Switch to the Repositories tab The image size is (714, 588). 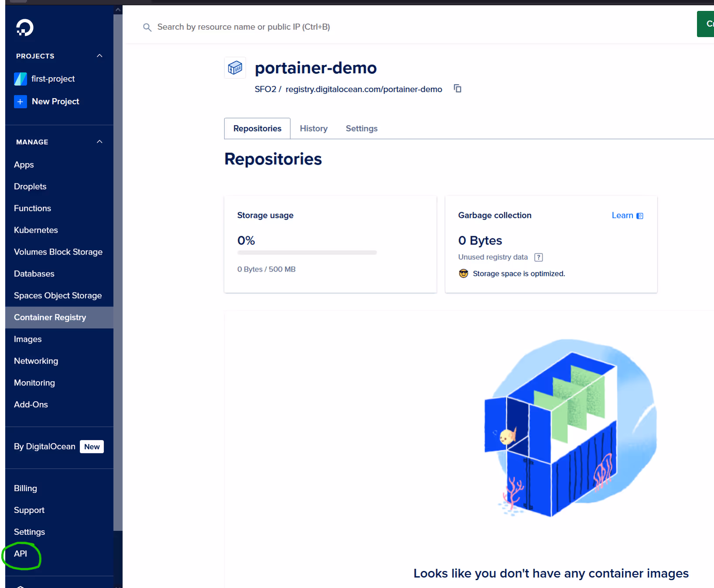coord(257,128)
